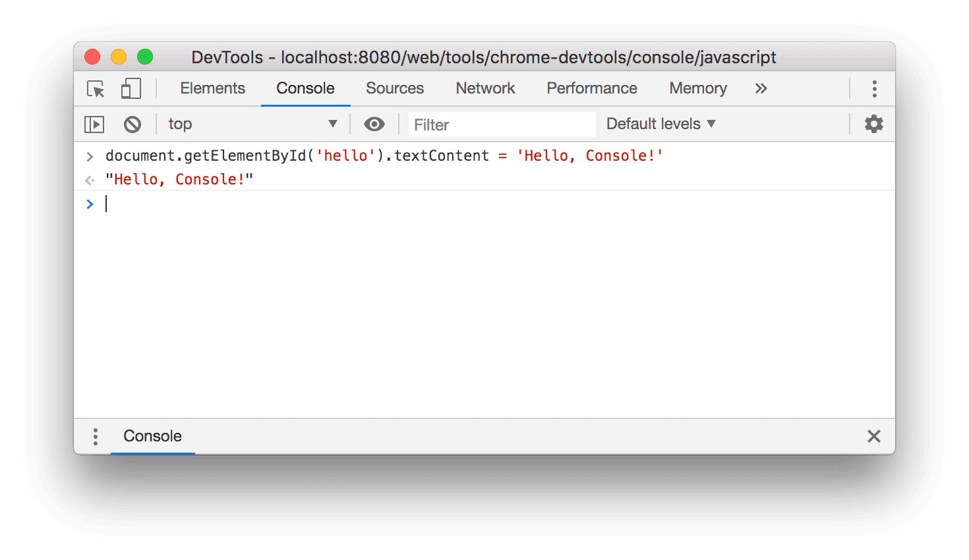Open the JavaScript context dropdown showing top

[x=252, y=124]
